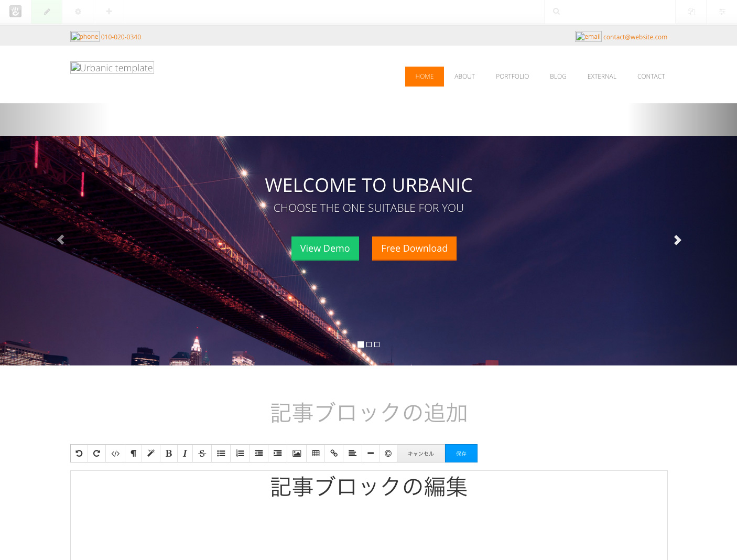Image resolution: width=737 pixels, height=560 pixels.
Task: Open page settings gear icon
Action: [78, 12]
